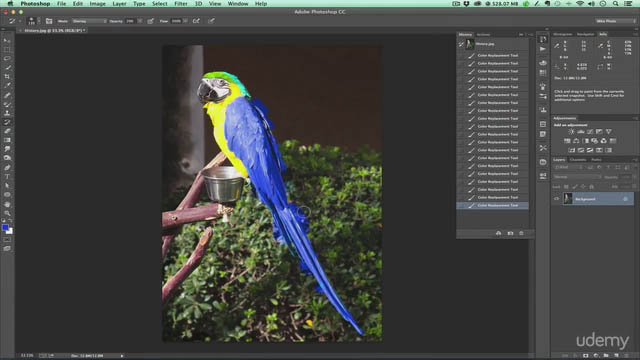The height and width of the screenshot is (360, 640).
Task: Add a Hue/Saturation adjustment
Action: [567, 141]
